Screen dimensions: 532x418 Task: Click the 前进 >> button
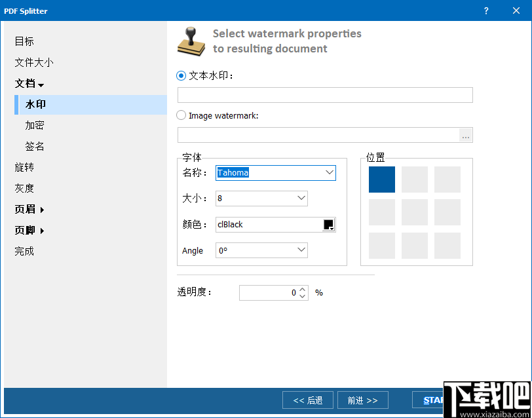pyautogui.click(x=363, y=400)
